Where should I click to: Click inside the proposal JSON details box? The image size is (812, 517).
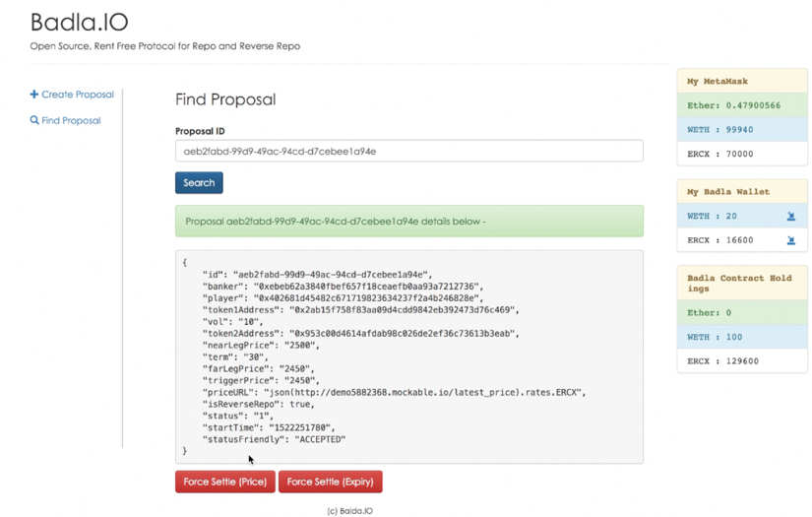click(408, 356)
